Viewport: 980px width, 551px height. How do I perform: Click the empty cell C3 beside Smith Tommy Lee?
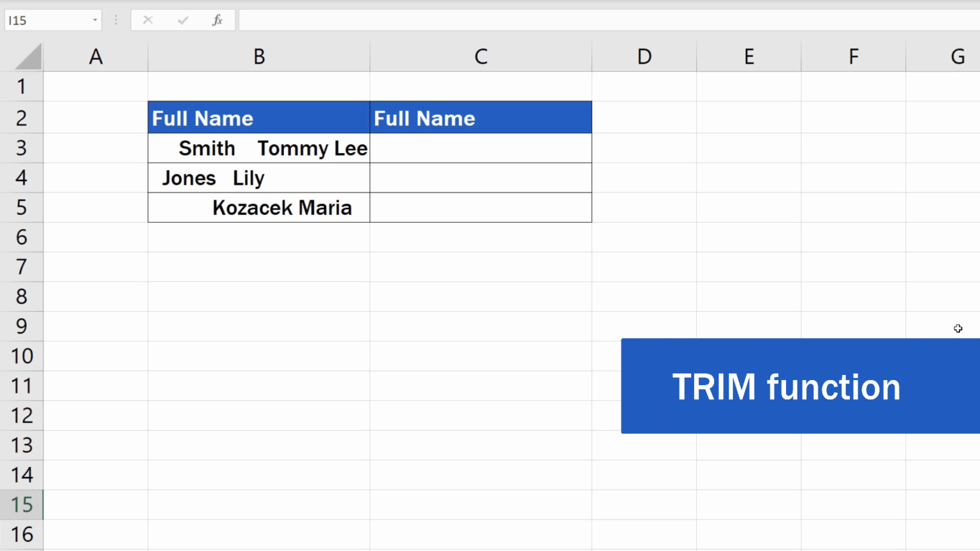coord(480,148)
